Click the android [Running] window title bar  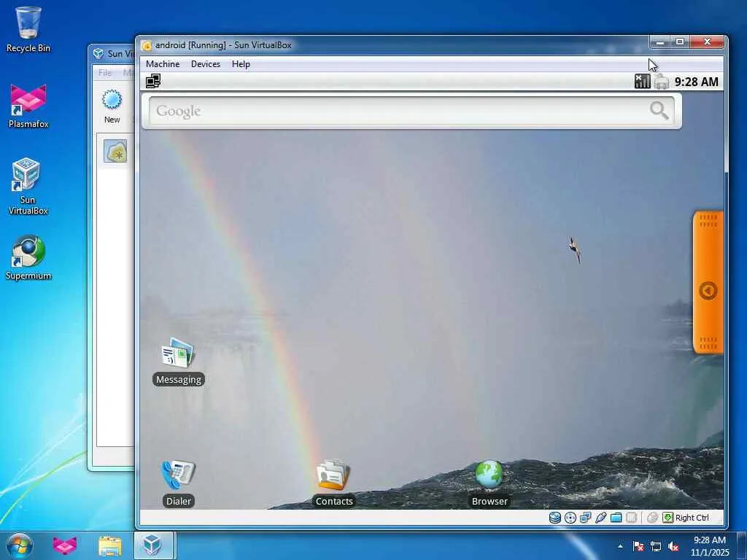(395, 44)
